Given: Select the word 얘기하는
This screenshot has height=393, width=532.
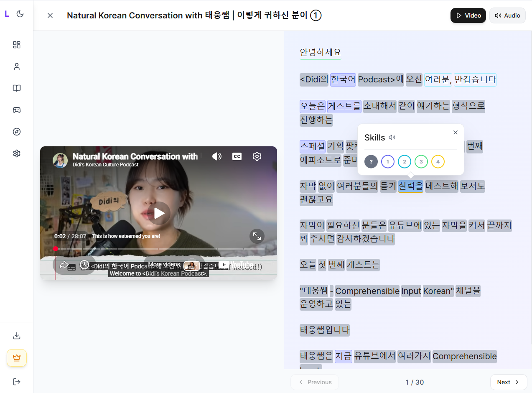Looking at the screenshot, I should [x=433, y=106].
